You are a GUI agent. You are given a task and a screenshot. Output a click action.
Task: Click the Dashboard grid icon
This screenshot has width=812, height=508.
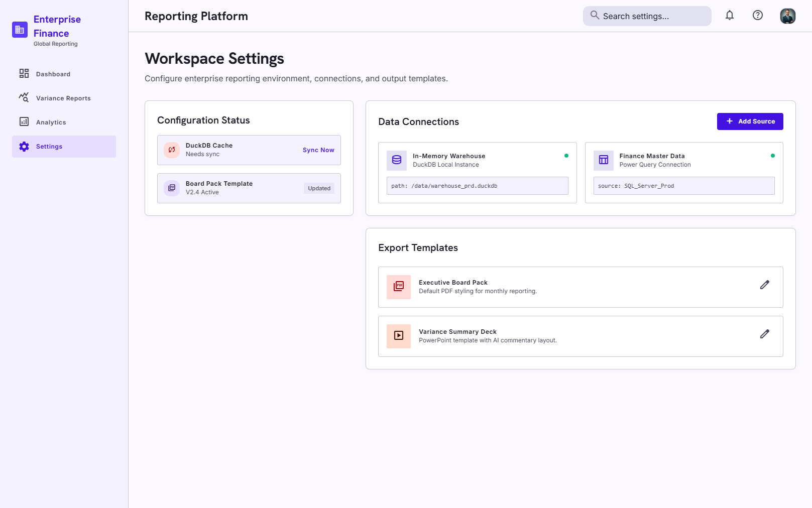(x=24, y=73)
